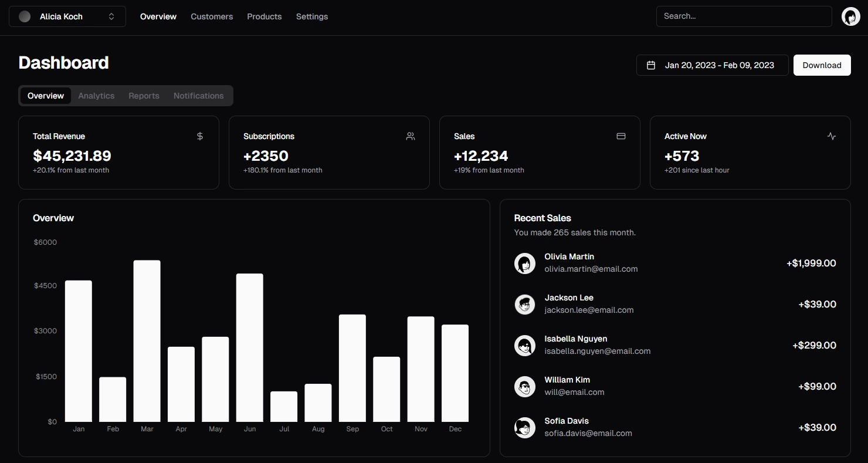Switch to the Analytics tab
The width and height of the screenshot is (868, 463).
[96, 96]
